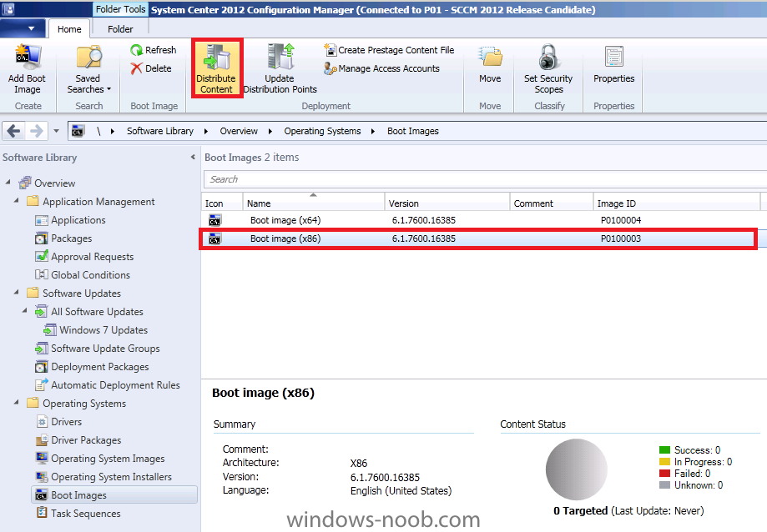Viewport: 767px width, 532px height.
Task: Click the Image ID P0100003 cell
Action: 621,238
